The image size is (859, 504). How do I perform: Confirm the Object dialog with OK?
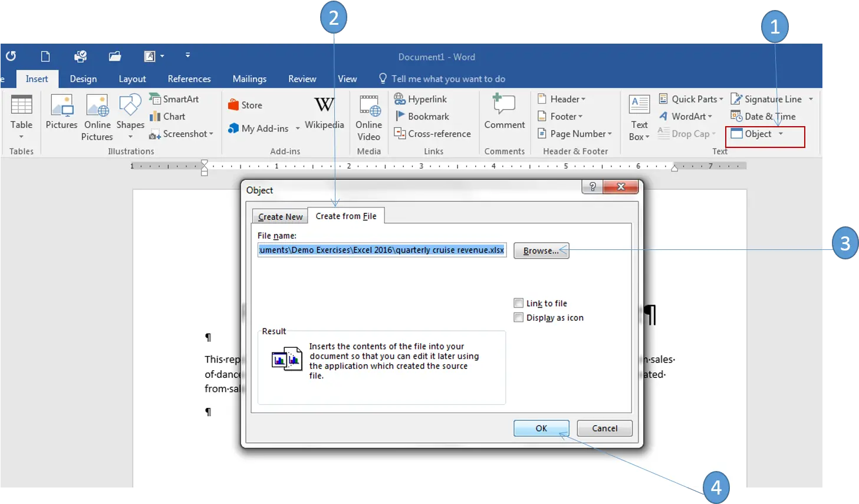click(541, 429)
